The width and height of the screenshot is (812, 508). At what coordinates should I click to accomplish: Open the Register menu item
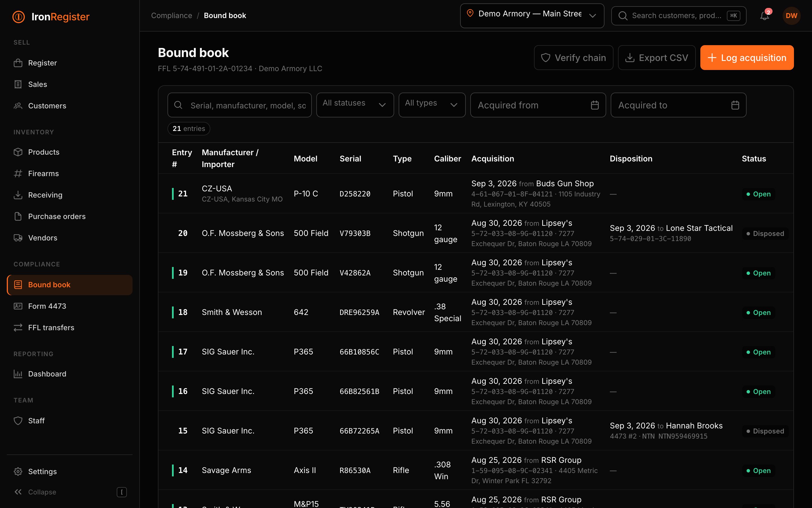69,63
